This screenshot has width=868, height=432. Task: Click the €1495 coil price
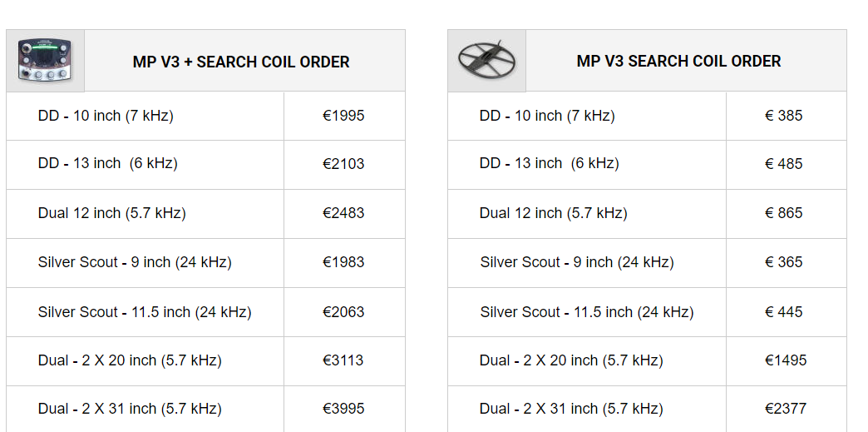[x=786, y=360]
